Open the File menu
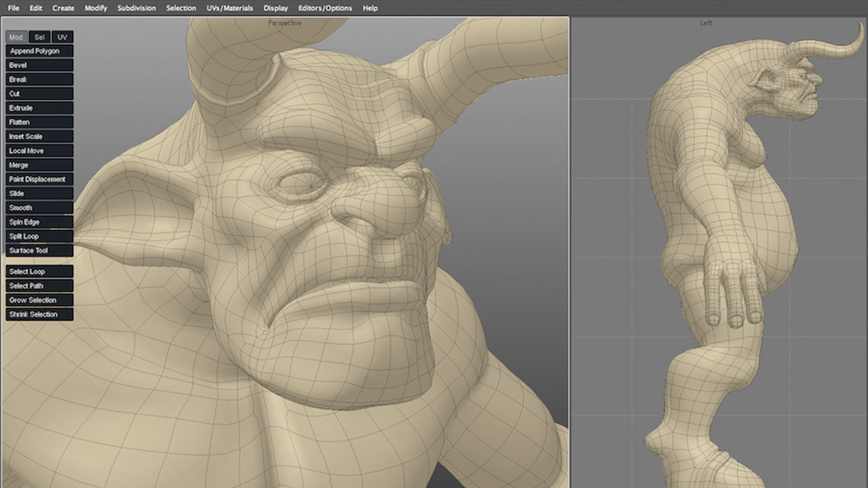This screenshot has height=488, width=868. [14, 8]
